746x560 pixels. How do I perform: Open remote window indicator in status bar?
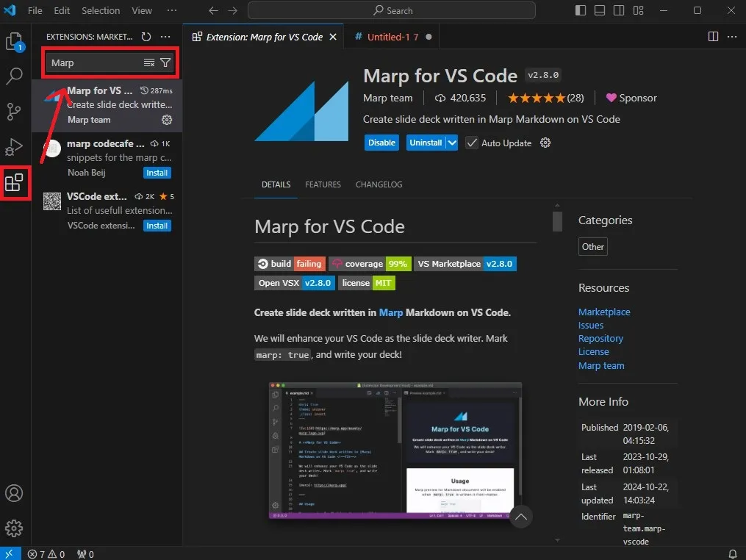pyautogui.click(x=10, y=554)
